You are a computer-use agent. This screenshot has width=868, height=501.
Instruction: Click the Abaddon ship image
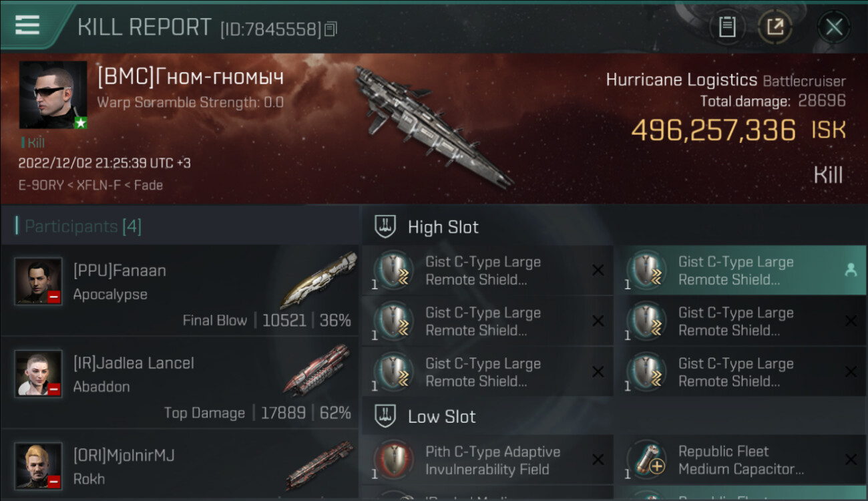coord(316,370)
